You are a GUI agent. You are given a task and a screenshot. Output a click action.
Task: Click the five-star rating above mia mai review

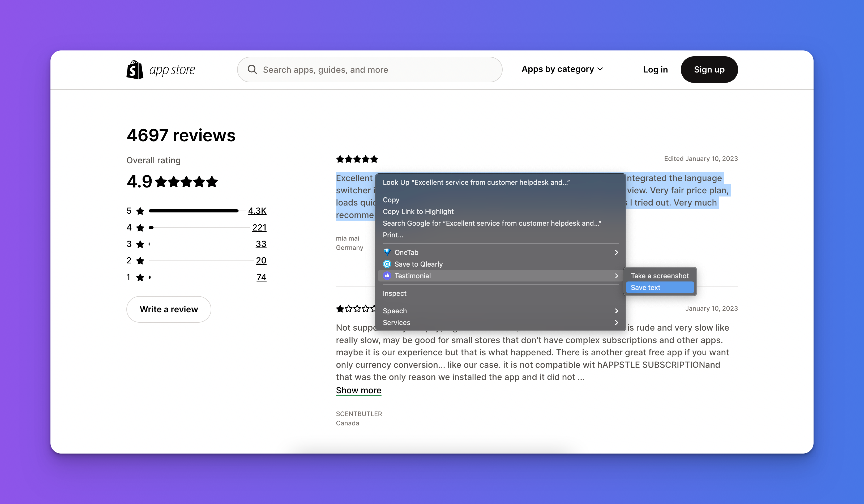coord(357,159)
